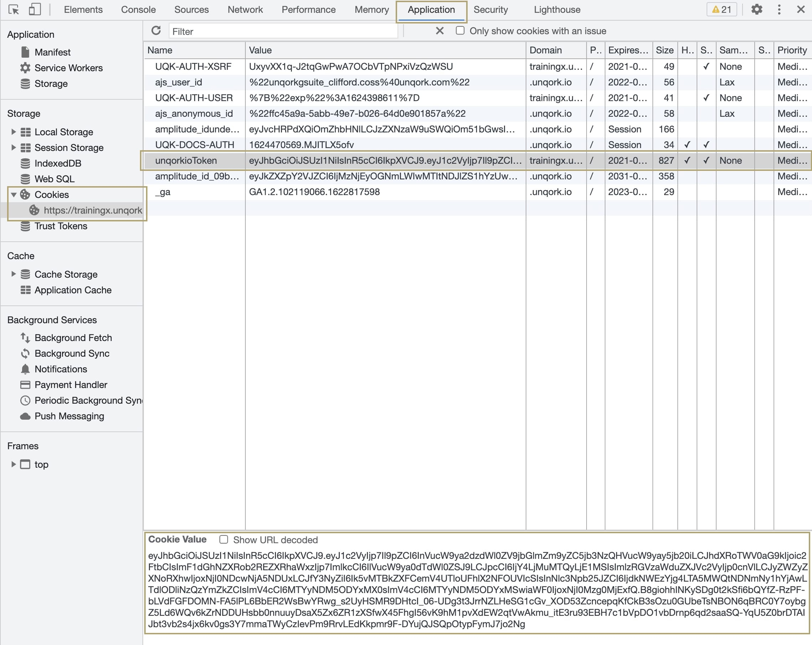Enable Only show cookies with an issue

pos(460,31)
